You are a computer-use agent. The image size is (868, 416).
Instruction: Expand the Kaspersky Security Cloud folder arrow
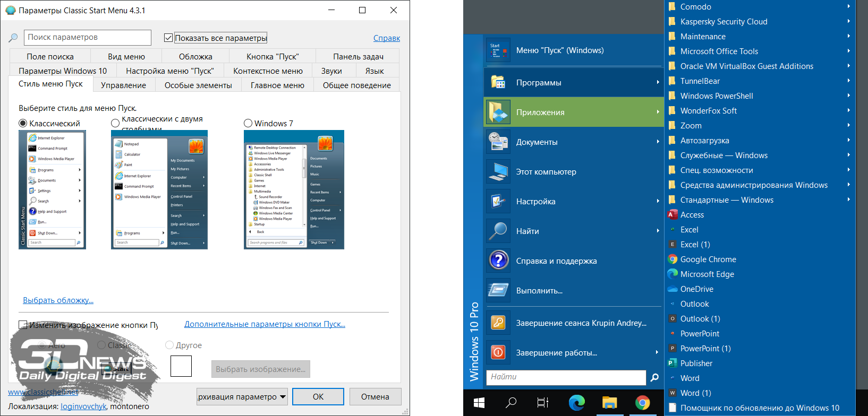pos(849,21)
